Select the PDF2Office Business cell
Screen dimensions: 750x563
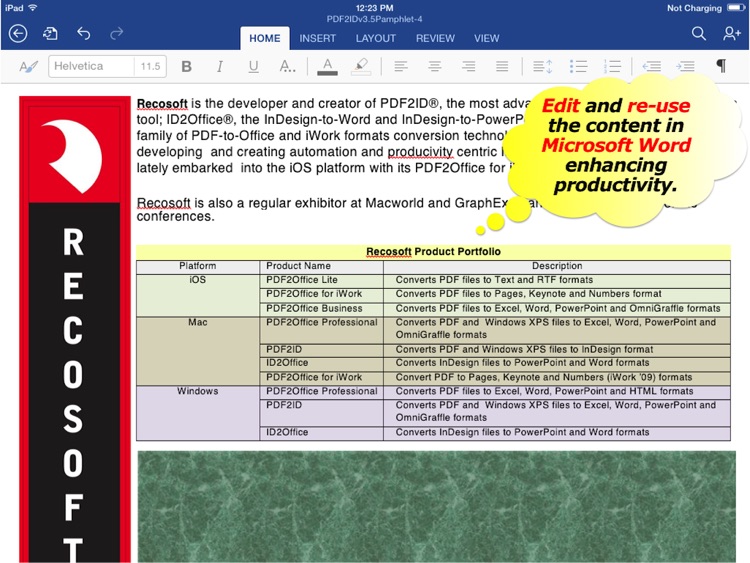tap(321, 309)
